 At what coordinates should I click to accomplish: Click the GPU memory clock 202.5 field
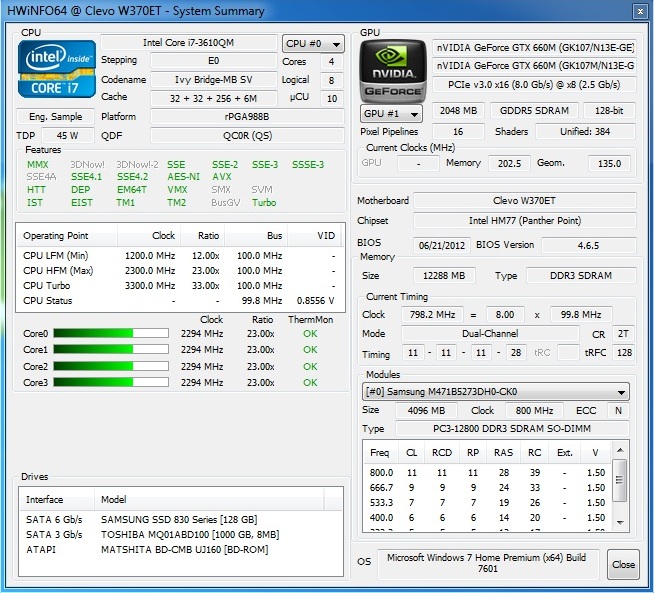pyautogui.click(x=510, y=163)
